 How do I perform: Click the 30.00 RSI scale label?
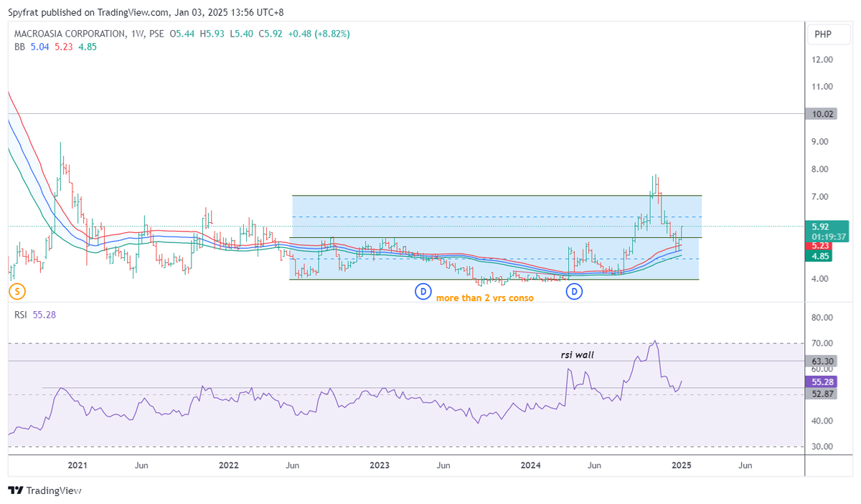point(822,447)
